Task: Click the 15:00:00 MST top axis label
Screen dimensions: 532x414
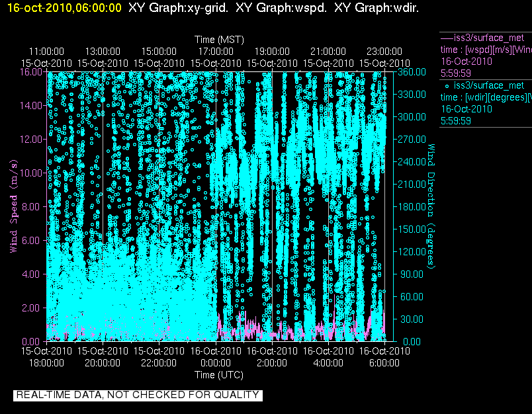Action: 159,52
